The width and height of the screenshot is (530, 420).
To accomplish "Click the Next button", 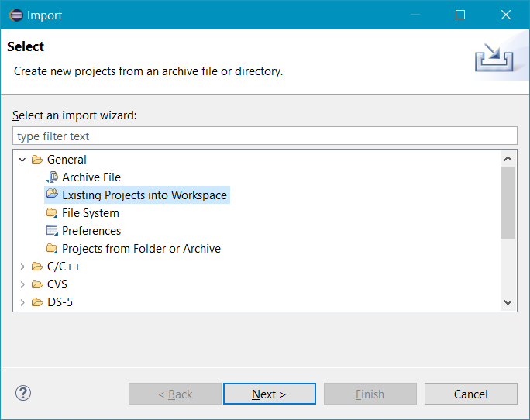I will tap(270, 394).
